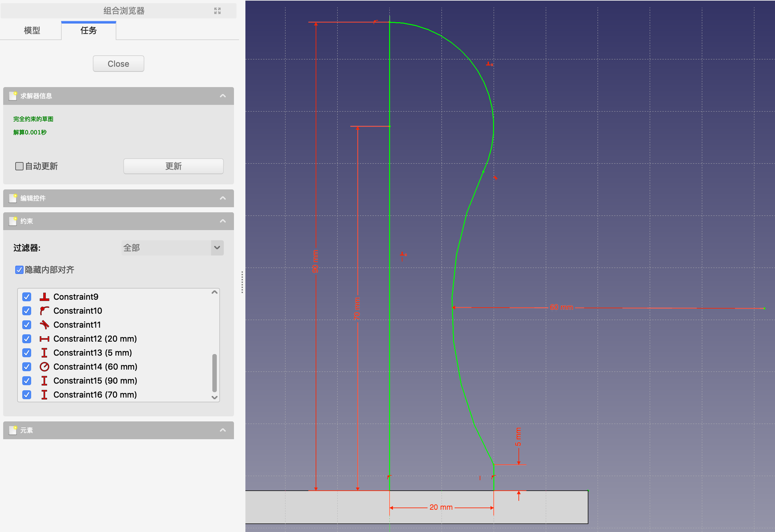The image size is (775, 532).
Task: Click the perpendicular icon of Constraint9
Action: (x=45, y=297)
